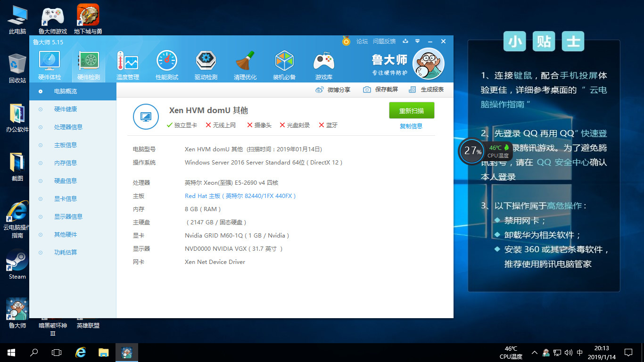Select 电脑概览 in sidebar
Viewport: 644px width, 362px height.
tap(73, 91)
